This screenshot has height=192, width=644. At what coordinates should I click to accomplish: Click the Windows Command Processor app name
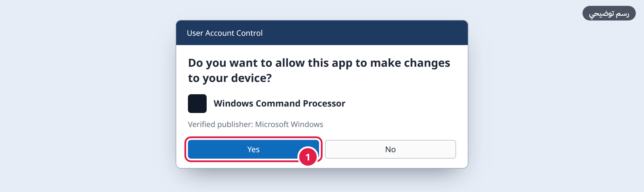click(x=280, y=103)
